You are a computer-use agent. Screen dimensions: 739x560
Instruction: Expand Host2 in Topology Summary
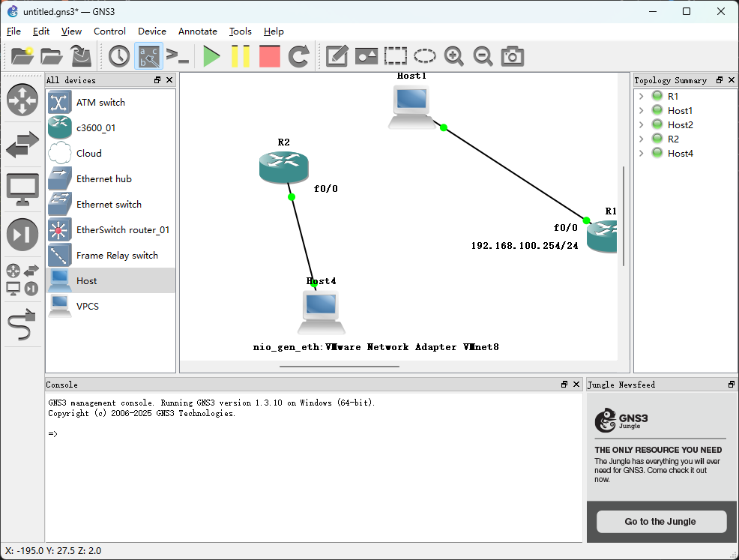tap(641, 124)
